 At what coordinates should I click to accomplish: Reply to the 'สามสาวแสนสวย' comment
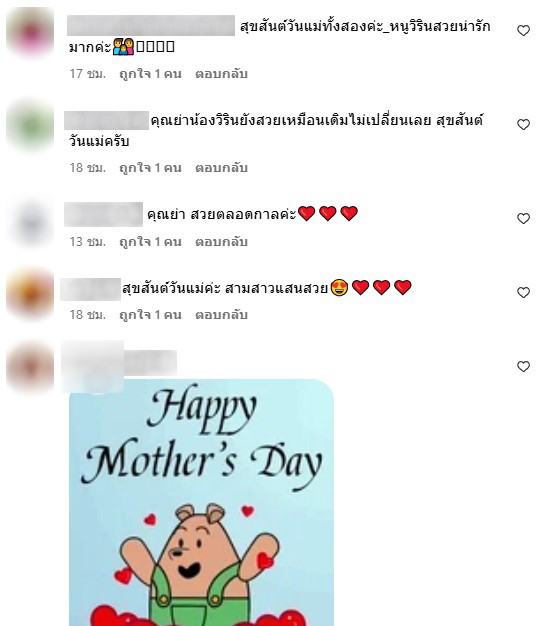point(221,315)
